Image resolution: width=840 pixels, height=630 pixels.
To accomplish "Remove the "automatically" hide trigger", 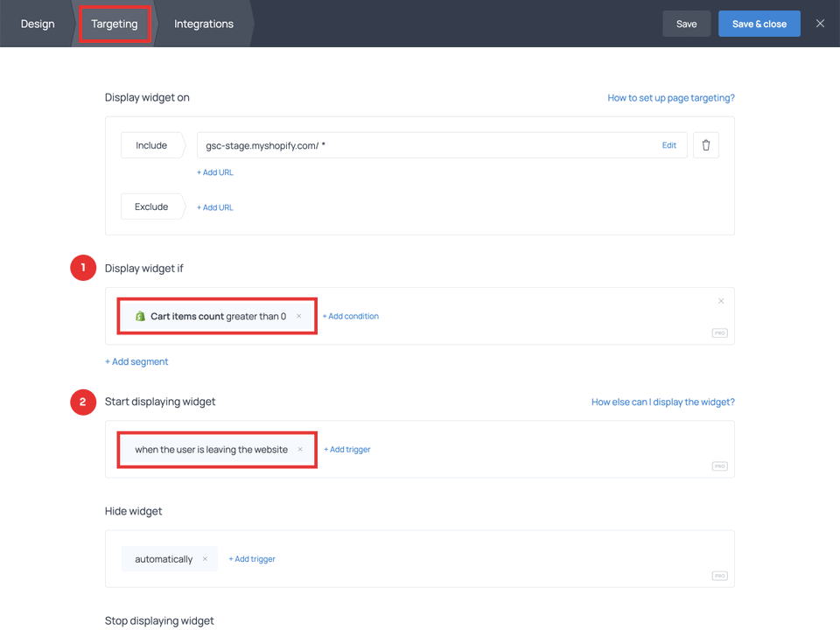I will tap(205, 558).
